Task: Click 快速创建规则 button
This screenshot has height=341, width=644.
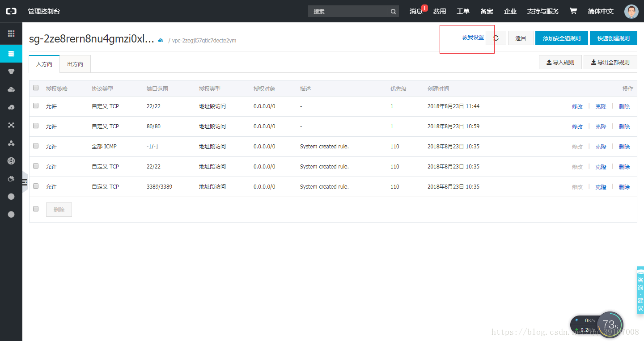Action: tap(614, 38)
